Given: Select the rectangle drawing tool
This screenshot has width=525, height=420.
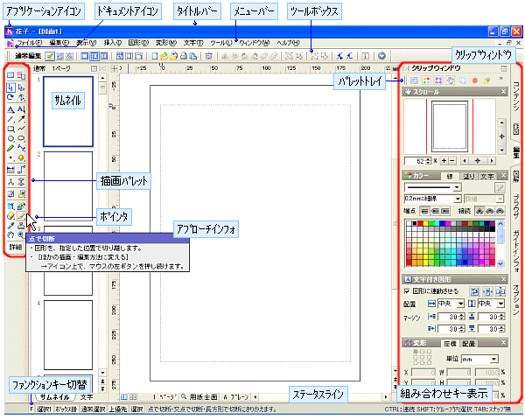Looking at the screenshot, I should (x=10, y=129).
